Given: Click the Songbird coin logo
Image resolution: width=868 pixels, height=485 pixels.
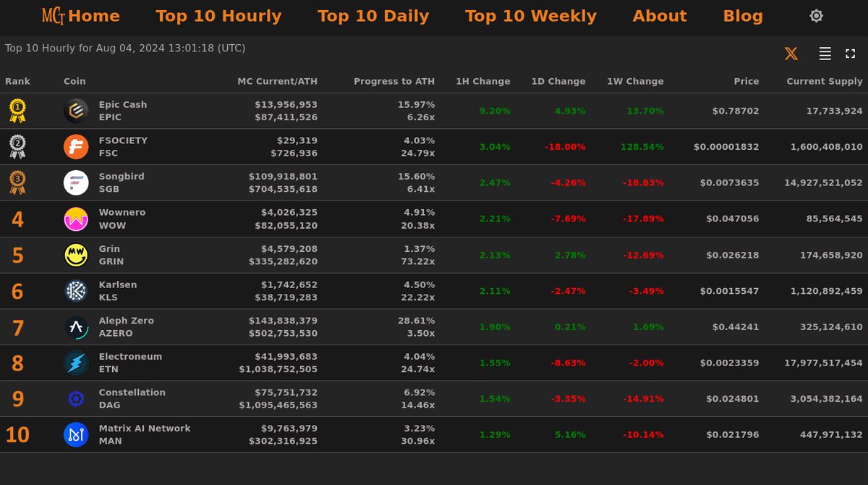Looking at the screenshot, I should point(76,182).
